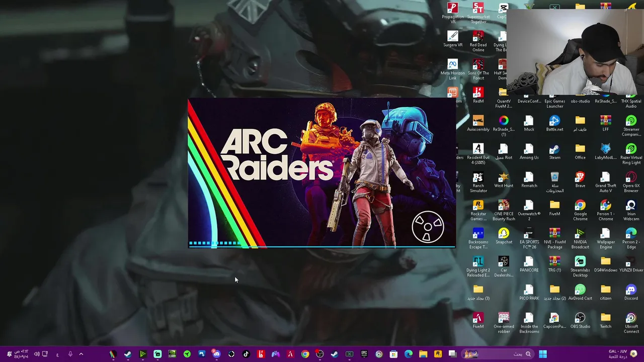Launch Iriun Webcam desktop shortcut

(x=631, y=210)
